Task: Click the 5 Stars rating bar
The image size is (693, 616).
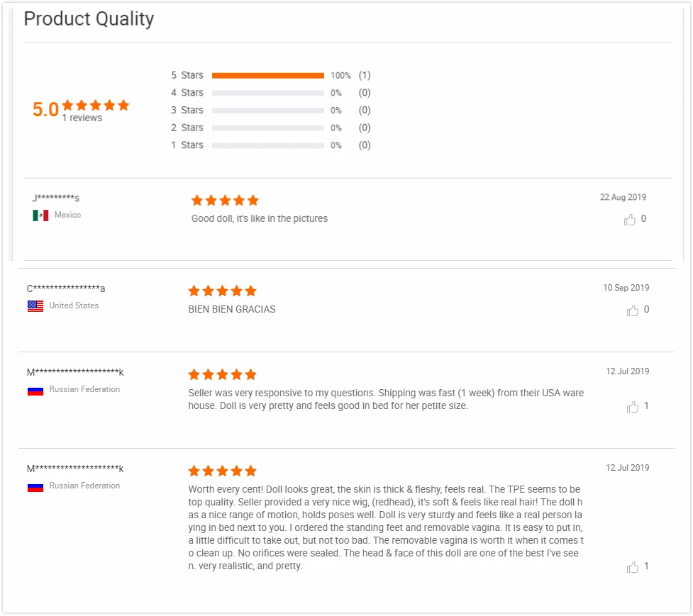Action: pos(267,75)
